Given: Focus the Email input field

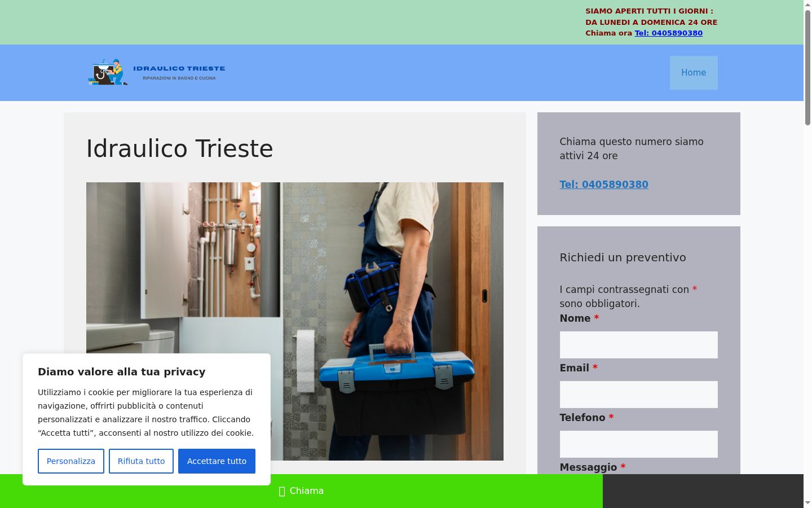Looking at the screenshot, I should tap(639, 395).
